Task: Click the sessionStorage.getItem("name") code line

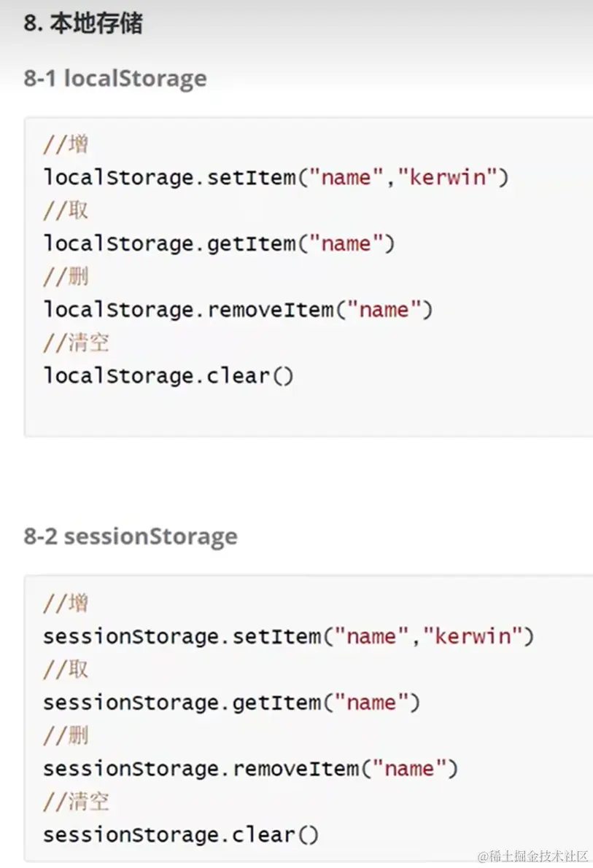Action: (x=231, y=703)
